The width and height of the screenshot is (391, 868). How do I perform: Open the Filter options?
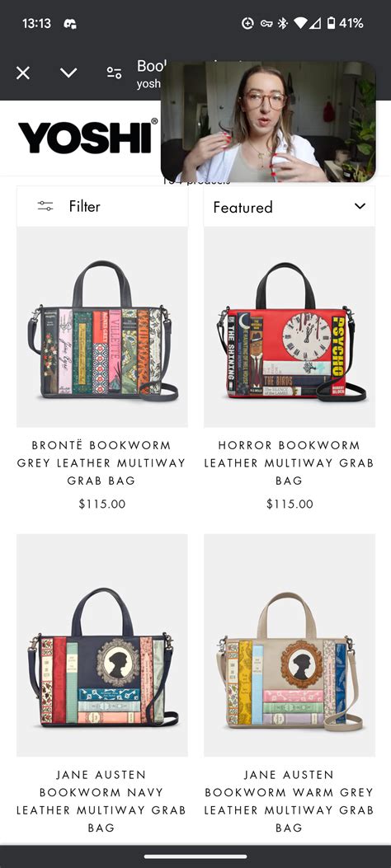(102, 206)
